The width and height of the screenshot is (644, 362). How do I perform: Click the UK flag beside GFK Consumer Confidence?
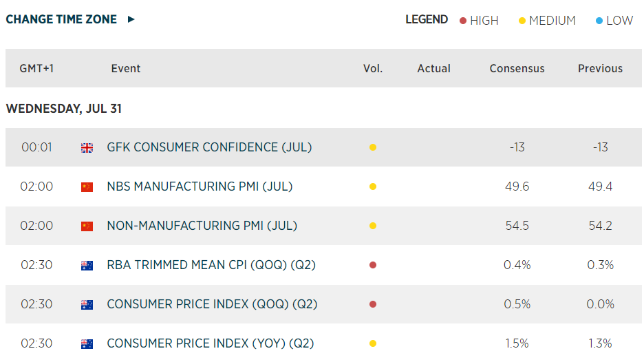click(87, 147)
